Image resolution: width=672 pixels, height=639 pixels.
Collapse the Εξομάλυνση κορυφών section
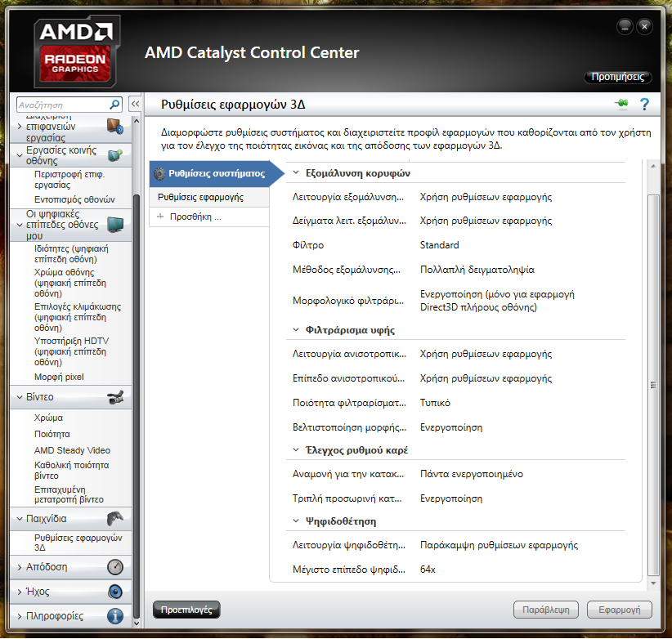tap(296, 172)
